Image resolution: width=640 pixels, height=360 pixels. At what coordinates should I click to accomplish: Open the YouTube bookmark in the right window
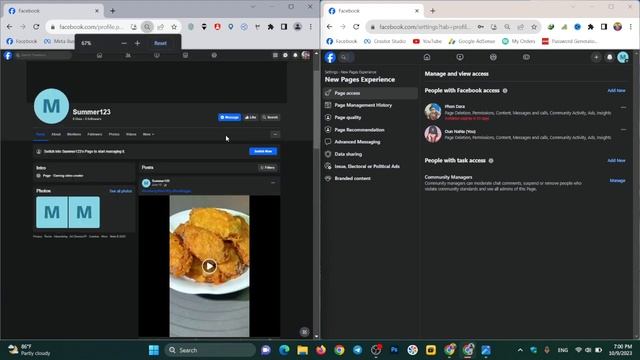tap(427, 41)
